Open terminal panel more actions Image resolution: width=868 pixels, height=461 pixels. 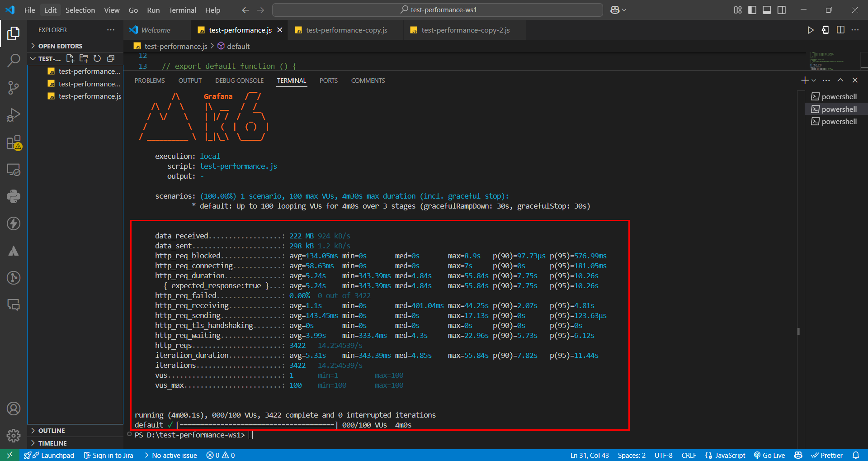click(x=826, y=80)
